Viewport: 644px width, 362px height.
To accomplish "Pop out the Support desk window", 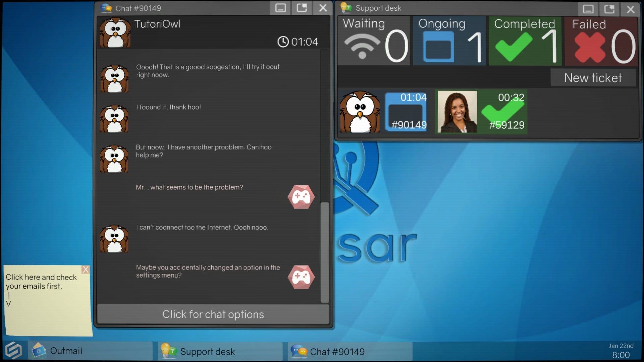I will pyautogui.click(x=609, y=9).
